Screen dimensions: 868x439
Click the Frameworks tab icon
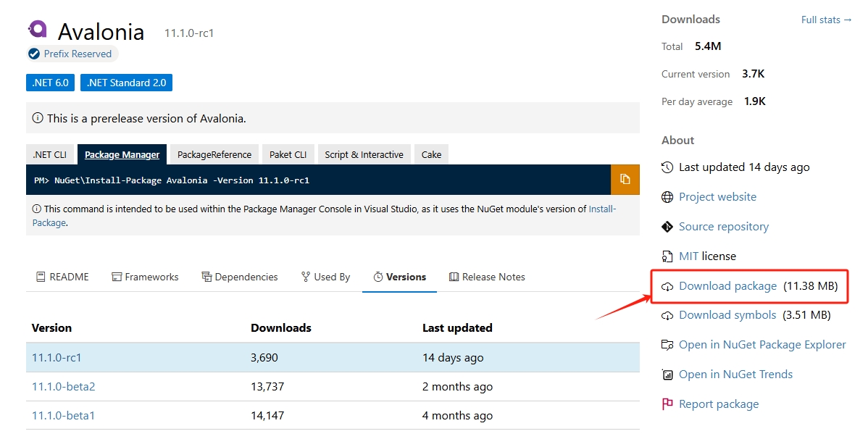pos(116,277)
